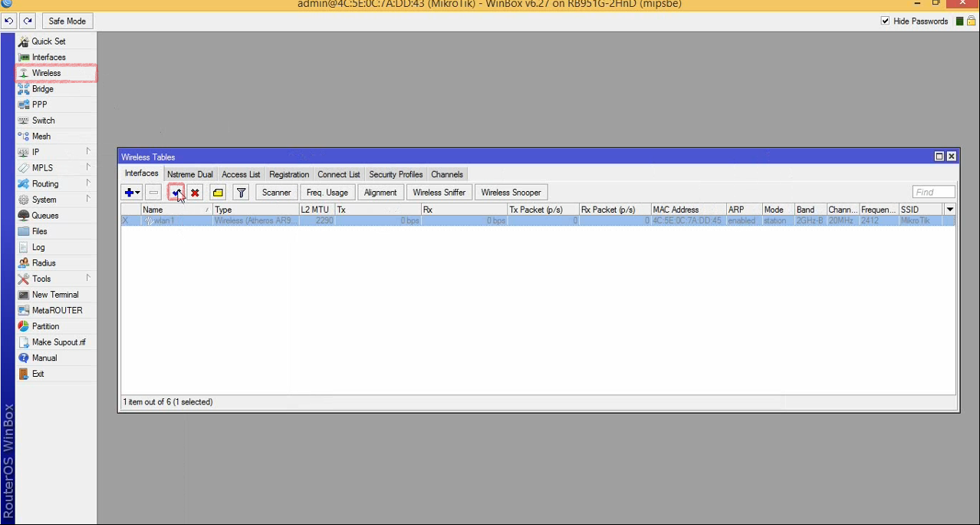The height and width of the screenshot is (525, 980).
Task: Switch to Channels tab
Action: 447,174
